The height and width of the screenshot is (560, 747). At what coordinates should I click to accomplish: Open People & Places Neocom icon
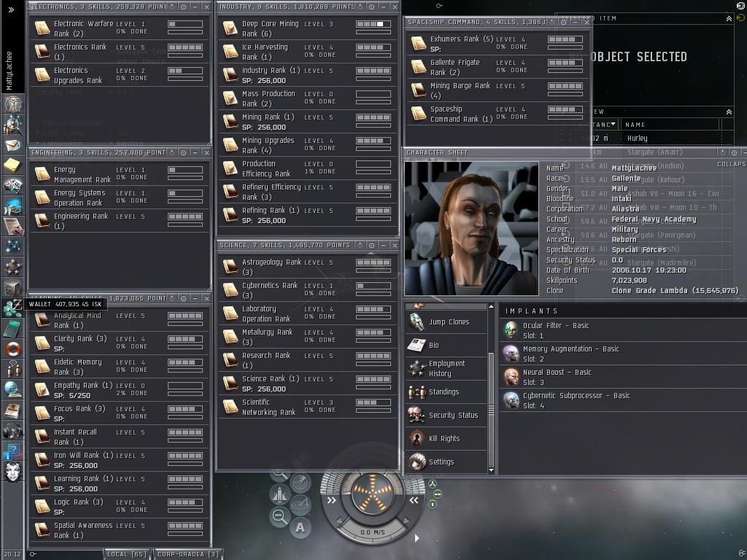click(x=12, y=124)
